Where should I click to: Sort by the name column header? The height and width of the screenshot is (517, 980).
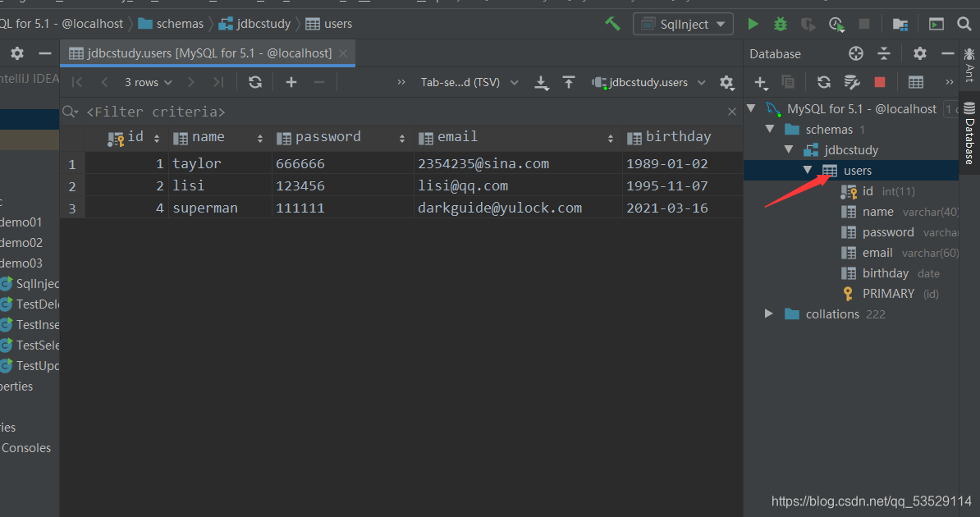pos(220,138)
